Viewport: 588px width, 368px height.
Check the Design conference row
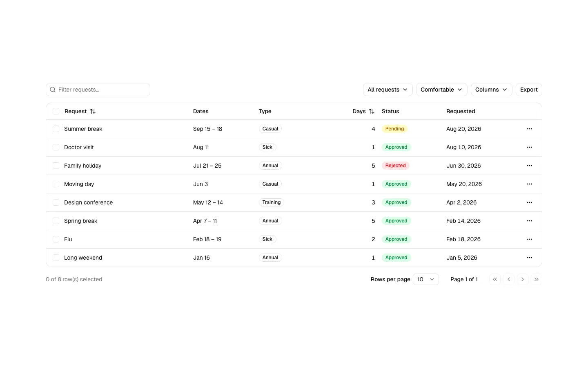[56, 202]
